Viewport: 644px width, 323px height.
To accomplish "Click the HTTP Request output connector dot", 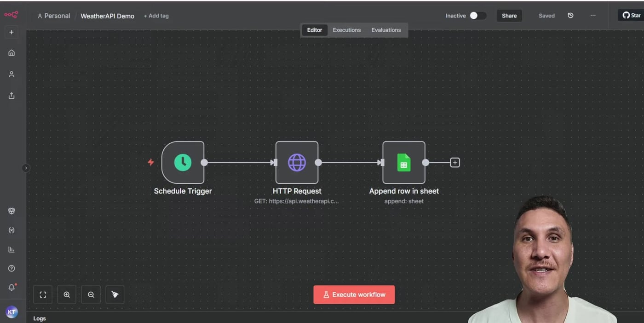I will [318, 162].
